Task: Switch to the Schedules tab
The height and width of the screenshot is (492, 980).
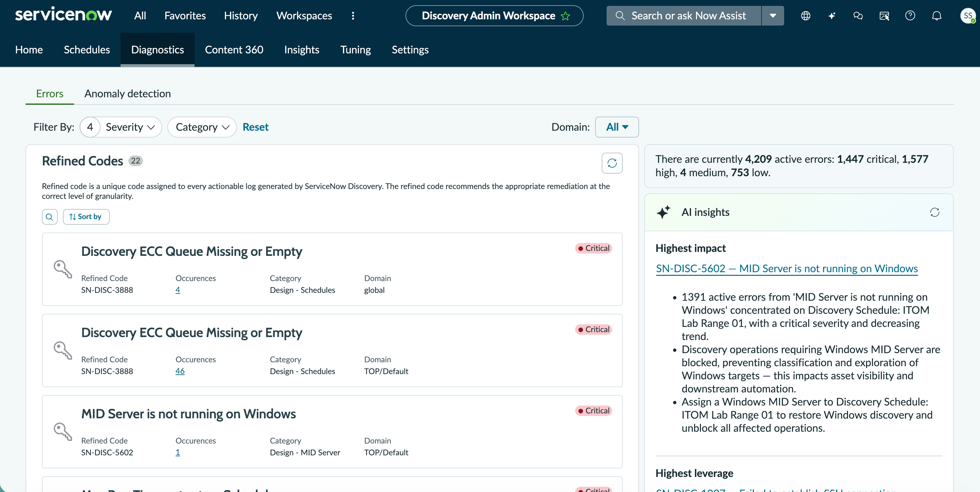Action: click(87, 49)
